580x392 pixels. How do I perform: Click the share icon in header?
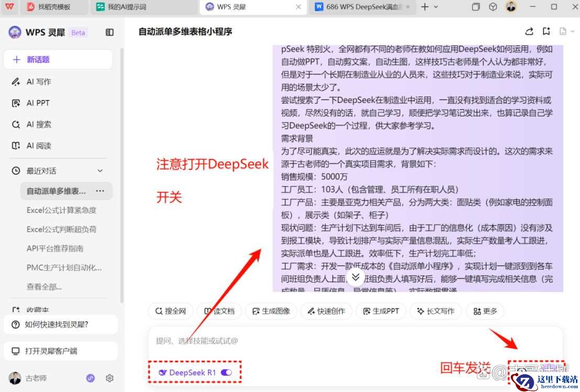click(x=529, y=31)
